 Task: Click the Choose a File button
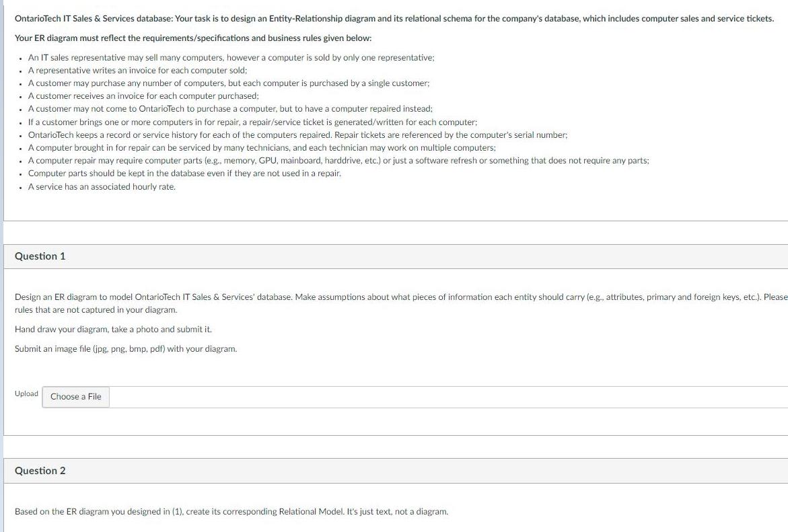click(75, 397)
